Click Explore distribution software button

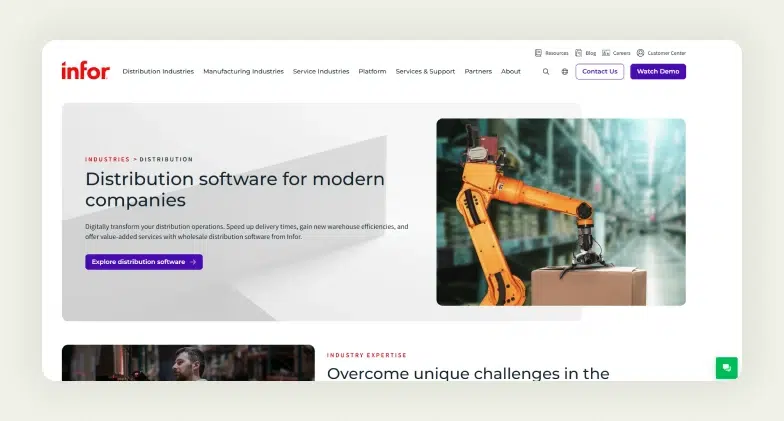(x=144, y=262)
